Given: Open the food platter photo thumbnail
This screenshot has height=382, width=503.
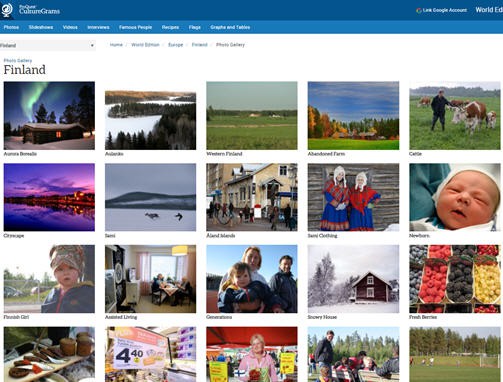Looking at the screenshot, I should 49,354.
